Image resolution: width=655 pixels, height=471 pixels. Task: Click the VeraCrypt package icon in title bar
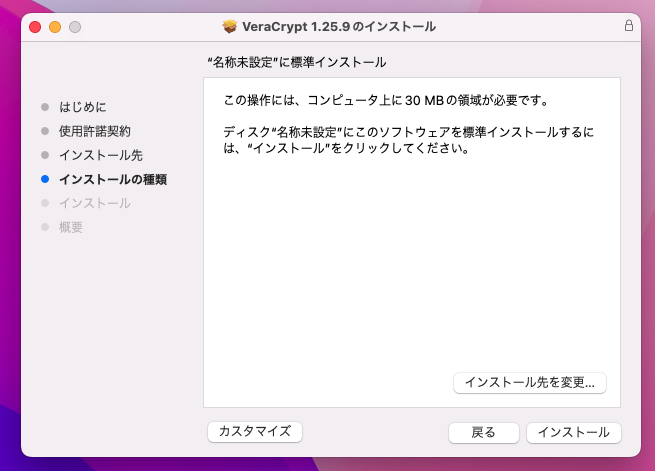point(229,26)
